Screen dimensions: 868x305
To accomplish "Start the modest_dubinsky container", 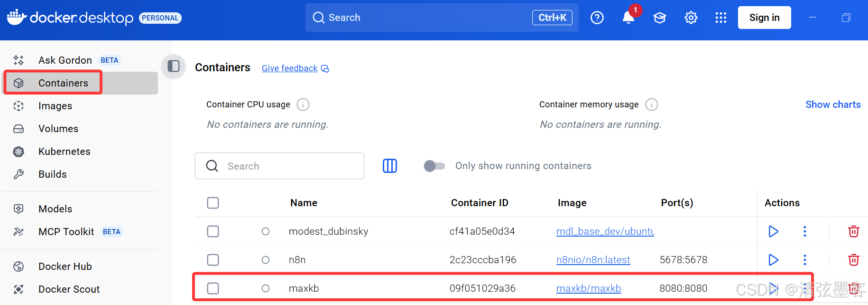I will click(x=774, y=231).
